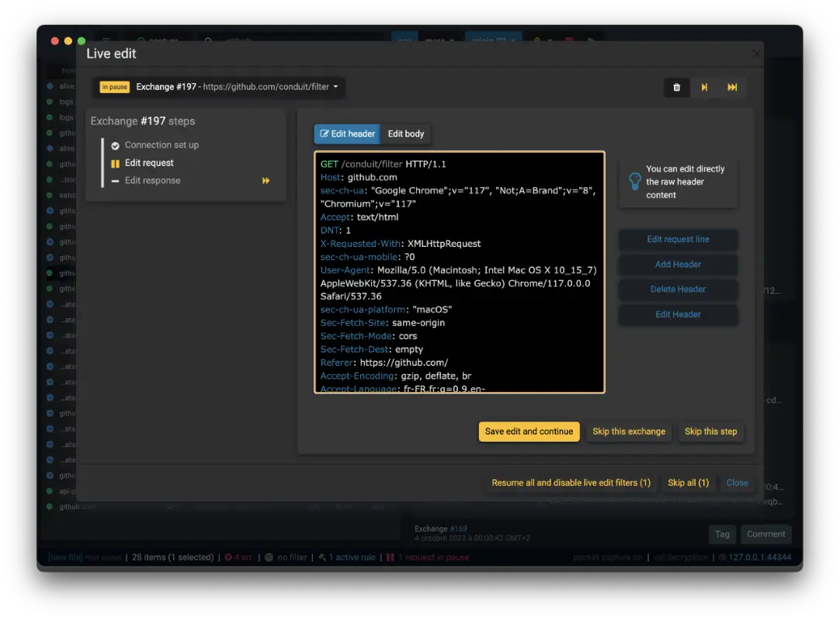Click the 'in pause' yellow badge
Viewport: 840px width, 621px height.
(x=115, y=87)
